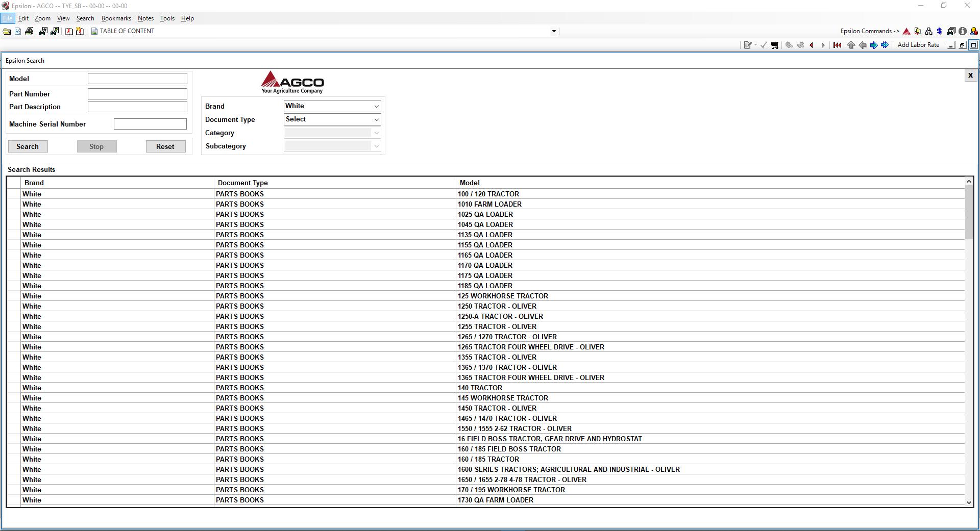Click the red AGCO triangle command icon

tap(906, 32)
